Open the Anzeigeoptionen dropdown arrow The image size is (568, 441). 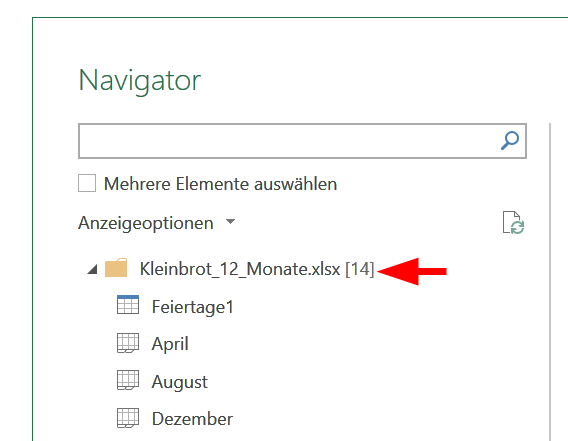(x=230, y=221)
